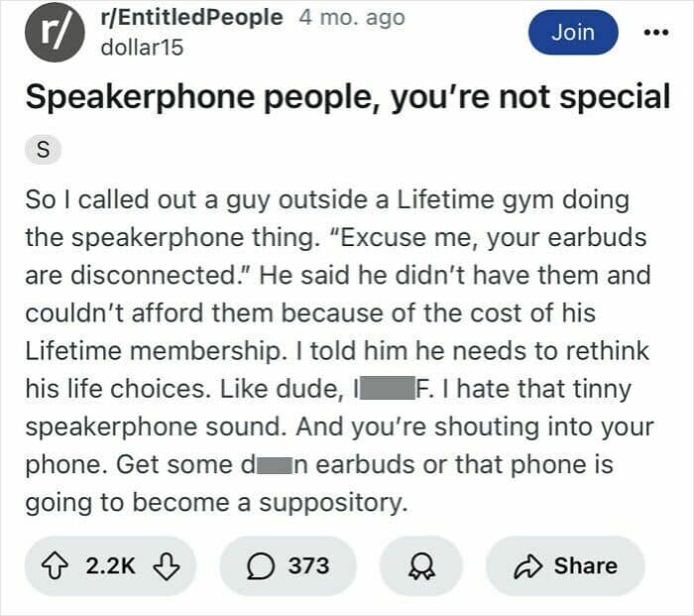Open the 373 comments count
This screenshot has height=616, width=694.
(x=308, y=565)
